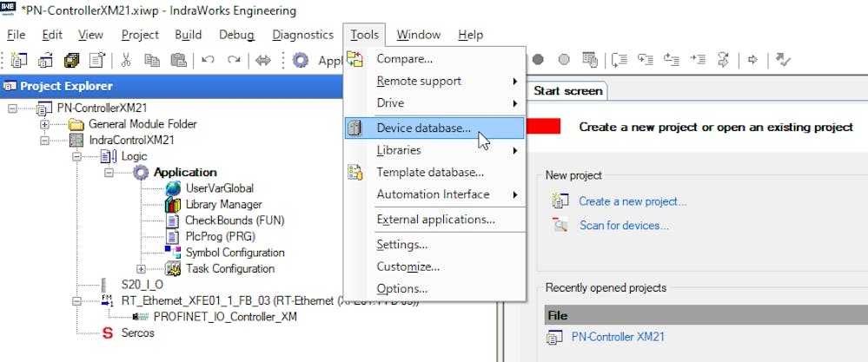Click the Scan for devices... link
The height and width of the screenshot is (362, 868).
pos(624,226)
